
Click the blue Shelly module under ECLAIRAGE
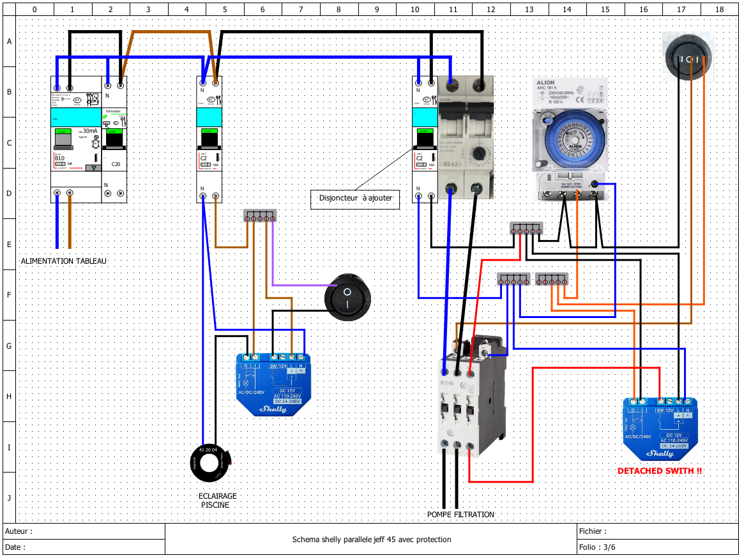click(x=273, y=384)
